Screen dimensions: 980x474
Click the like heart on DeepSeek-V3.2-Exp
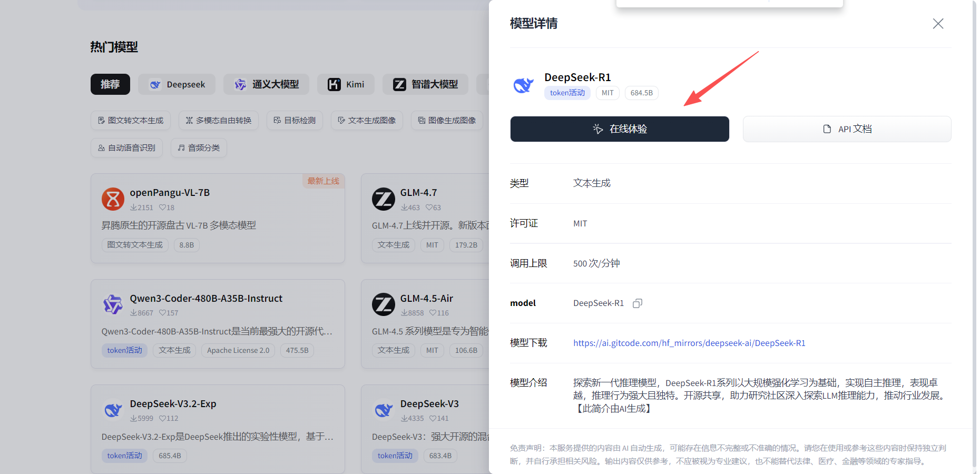coord(162,418)
